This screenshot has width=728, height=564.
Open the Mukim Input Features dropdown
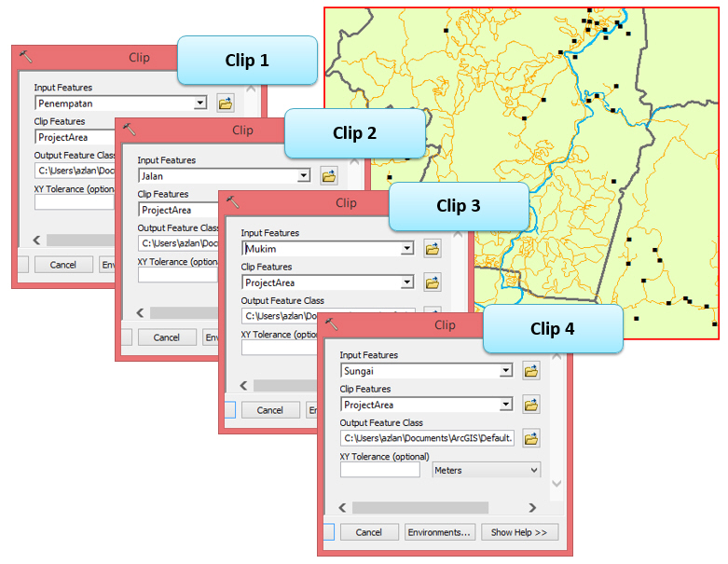(407, 248)
